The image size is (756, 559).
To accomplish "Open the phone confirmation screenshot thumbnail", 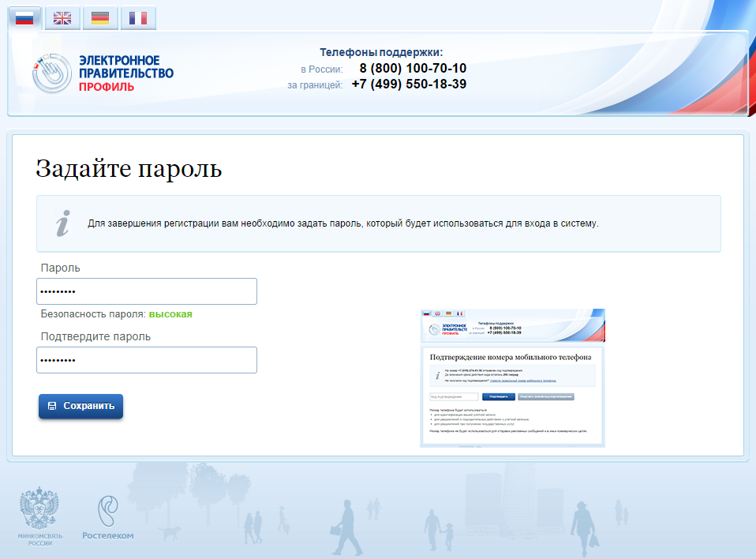I will pos(512,377).
